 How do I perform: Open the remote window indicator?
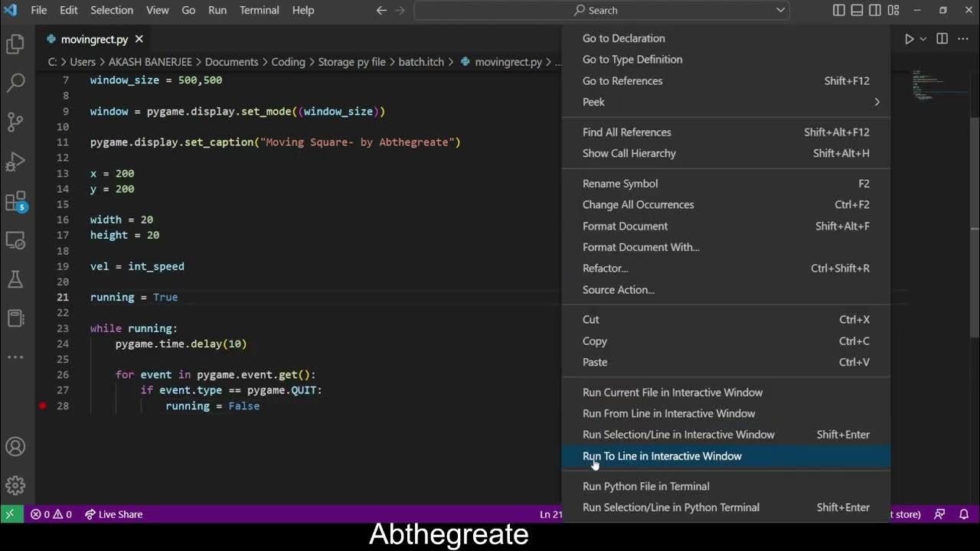click(x=11, y=514)
